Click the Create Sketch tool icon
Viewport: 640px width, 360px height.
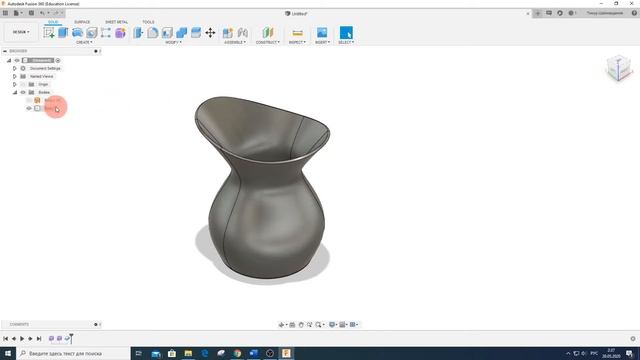(49, 33)
